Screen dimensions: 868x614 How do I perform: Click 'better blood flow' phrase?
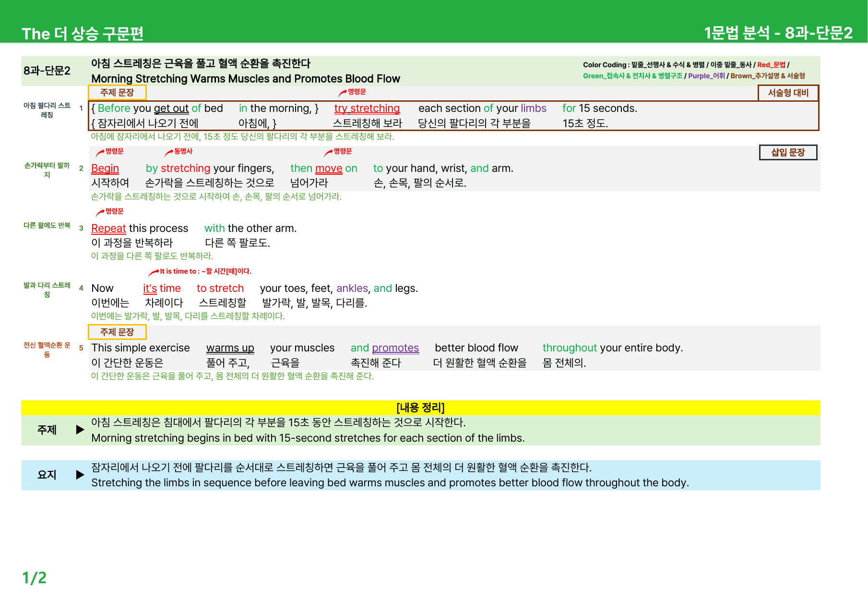[x=476, y=348]
